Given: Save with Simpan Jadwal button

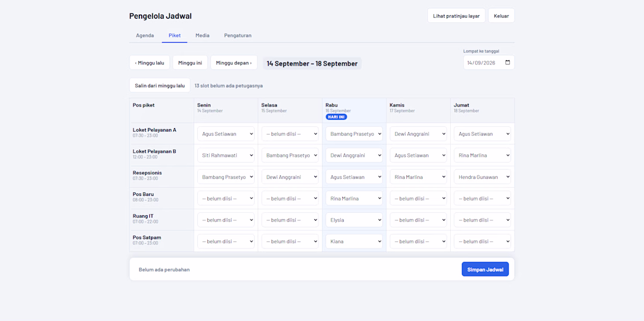Looking at the screenshot, I should (x=485, y=270).
